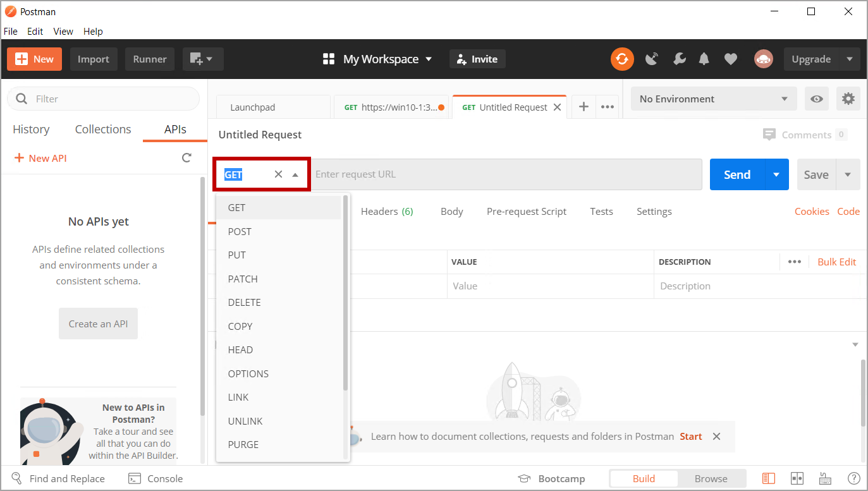Switch to Browse mode
Image resolution: width=868 pixels, height=491 pixels.
711,478
